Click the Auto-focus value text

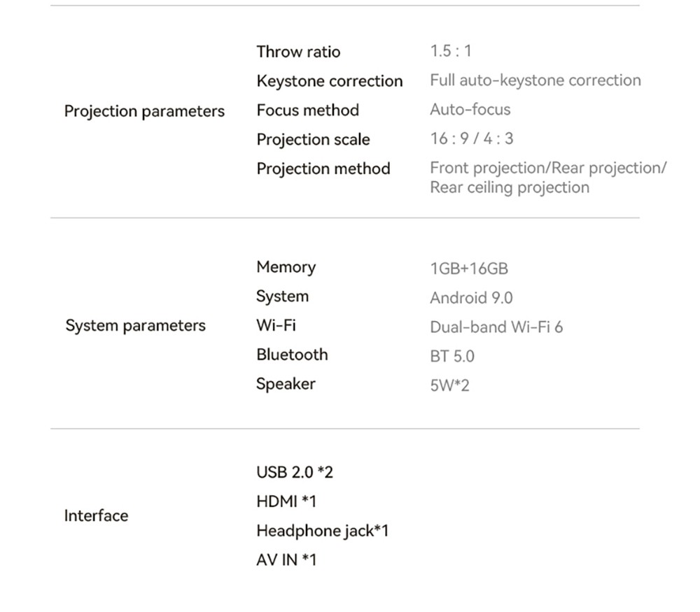click(470, 110)
